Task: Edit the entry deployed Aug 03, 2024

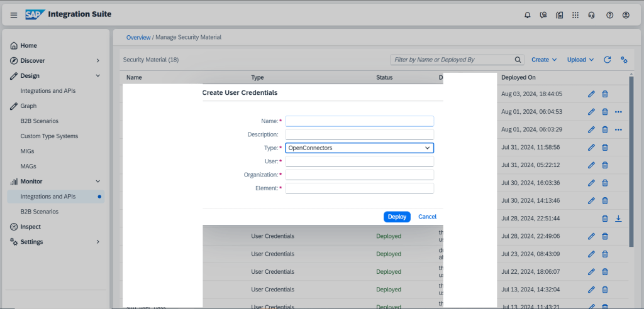Action: (591, 94)
